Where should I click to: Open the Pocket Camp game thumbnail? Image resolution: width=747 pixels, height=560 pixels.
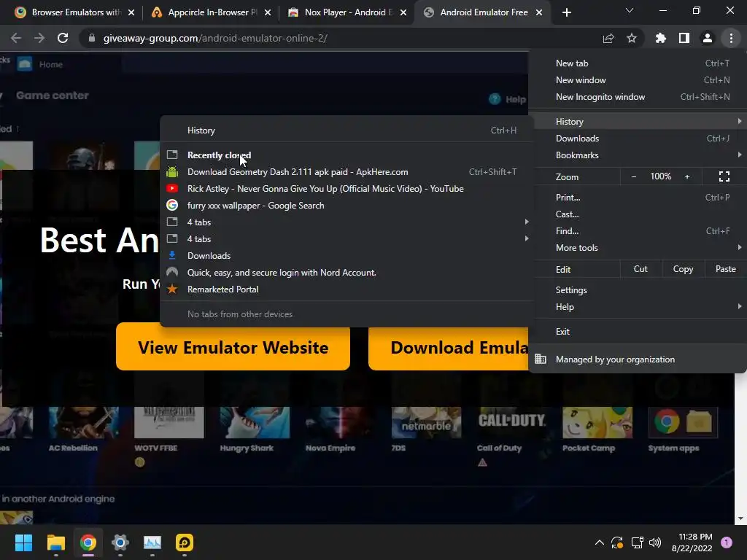coord(597,422)
